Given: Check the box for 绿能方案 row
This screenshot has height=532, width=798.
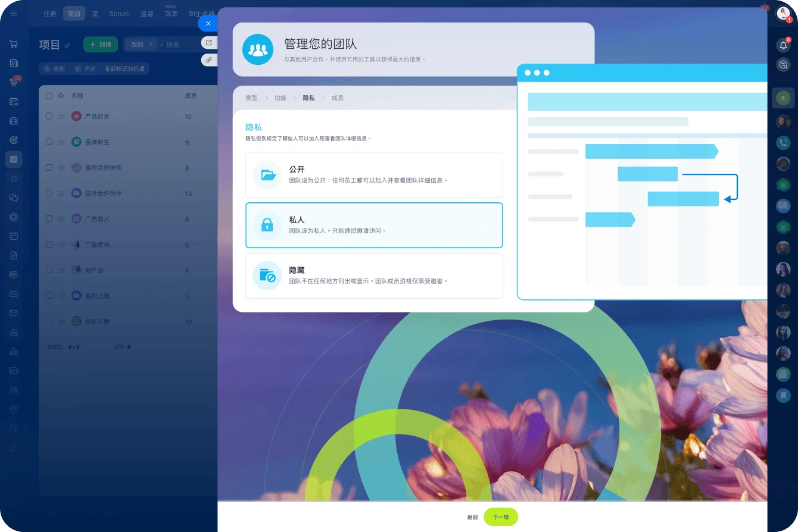Looking at the screenshot, I should click(49, 321).
